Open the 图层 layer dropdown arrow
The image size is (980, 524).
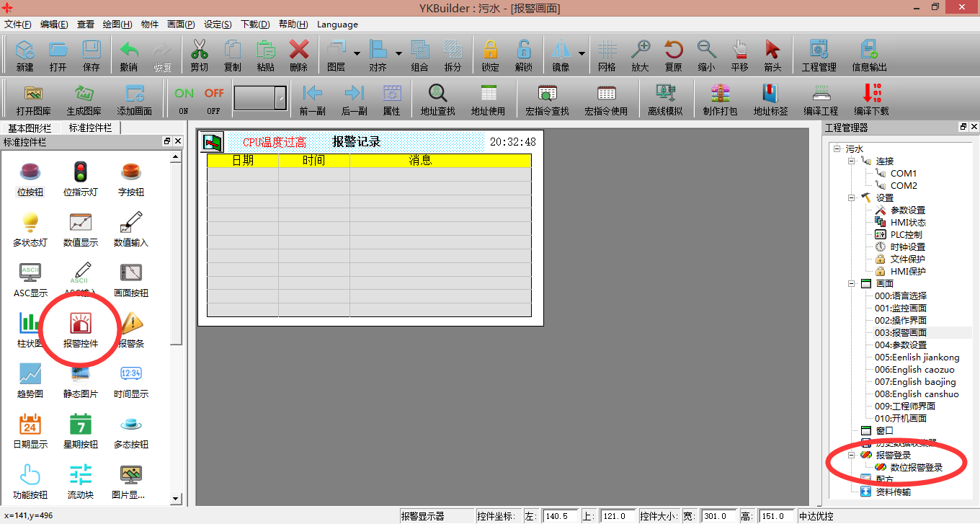pyautogui.click(x=357, y=53)
